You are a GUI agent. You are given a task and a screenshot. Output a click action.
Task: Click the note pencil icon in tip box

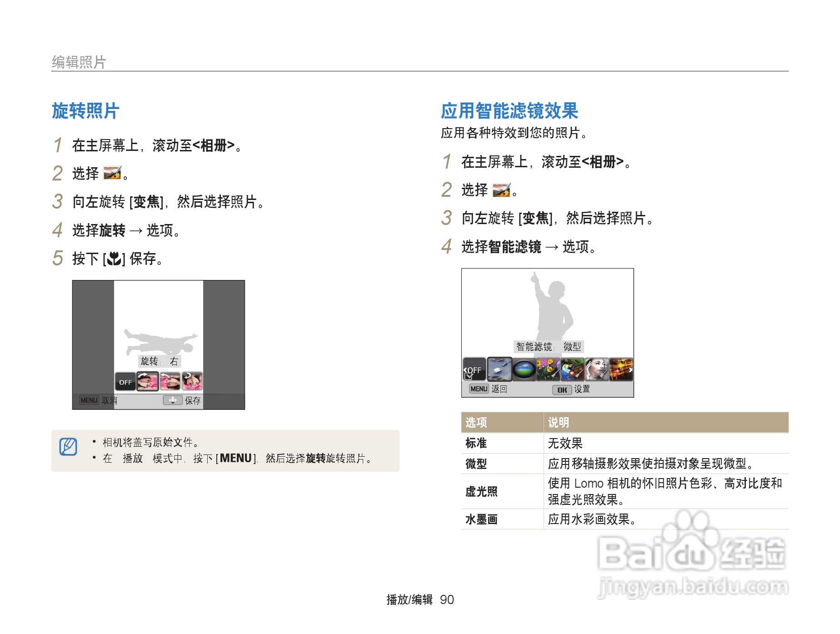click(68, 447)
